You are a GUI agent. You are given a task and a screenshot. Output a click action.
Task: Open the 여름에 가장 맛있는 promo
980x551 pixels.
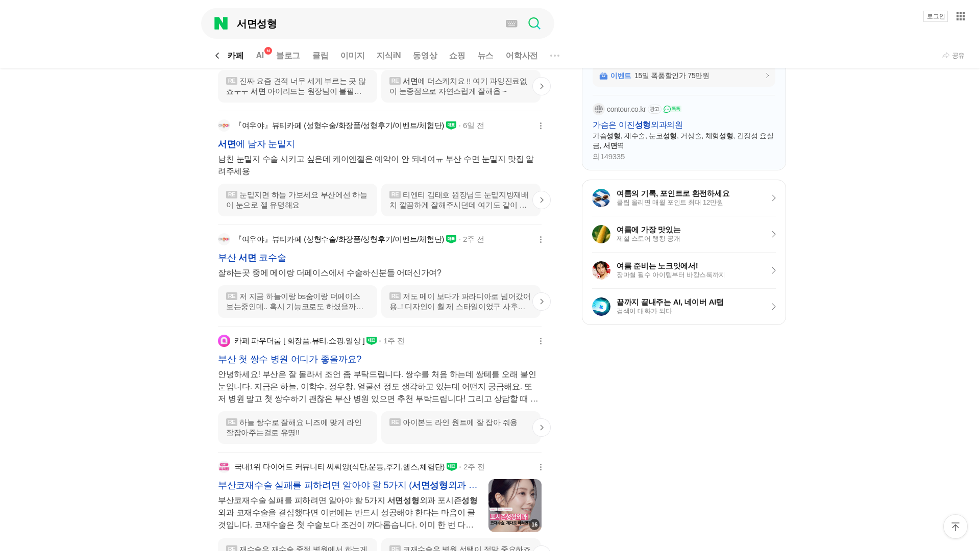click(684, 234)
